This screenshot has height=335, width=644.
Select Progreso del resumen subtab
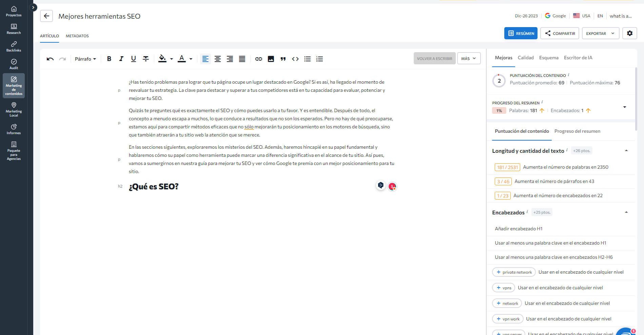[577, 131]
